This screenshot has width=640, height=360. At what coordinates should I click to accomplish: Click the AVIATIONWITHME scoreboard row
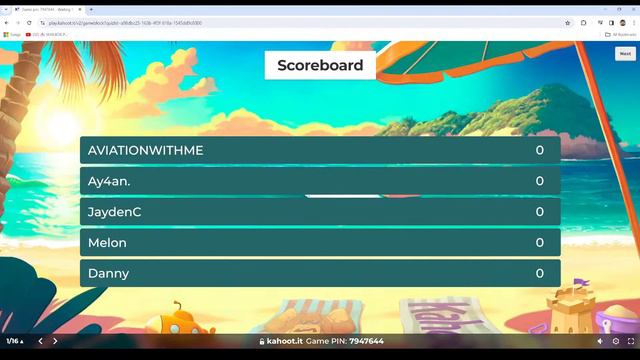click(x=320, y=150)
